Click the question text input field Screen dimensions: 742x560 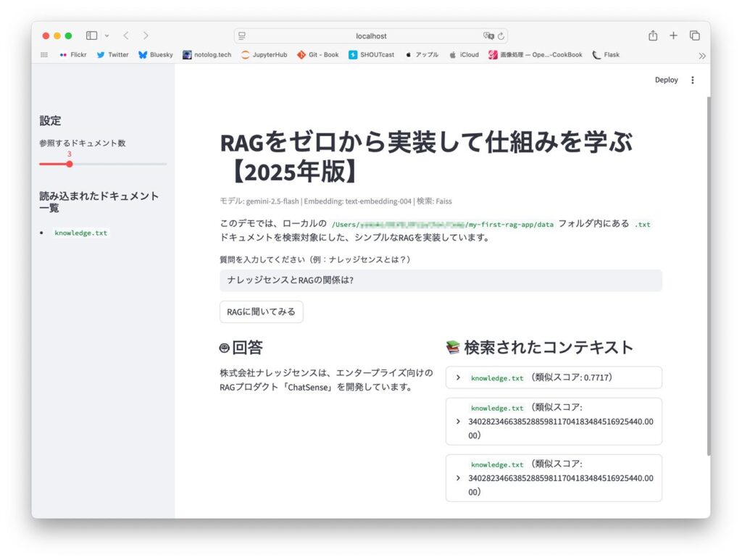tap(440, 280)
